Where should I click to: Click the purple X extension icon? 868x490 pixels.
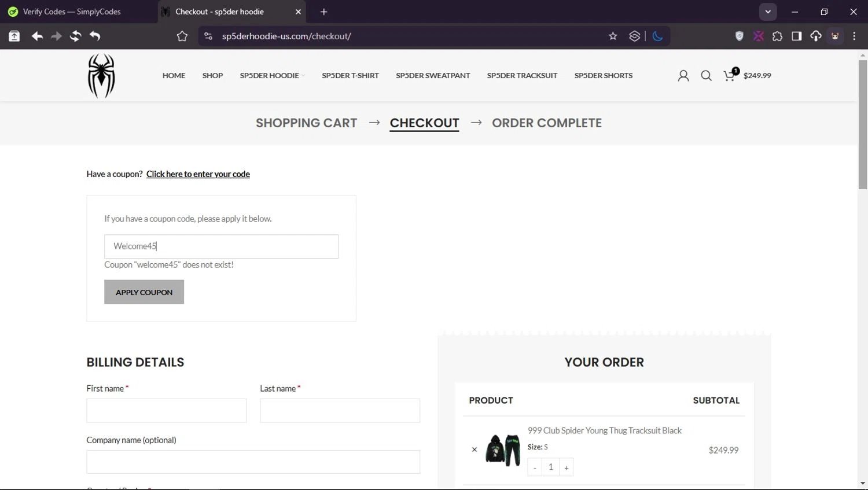click(x=758, y=36)
